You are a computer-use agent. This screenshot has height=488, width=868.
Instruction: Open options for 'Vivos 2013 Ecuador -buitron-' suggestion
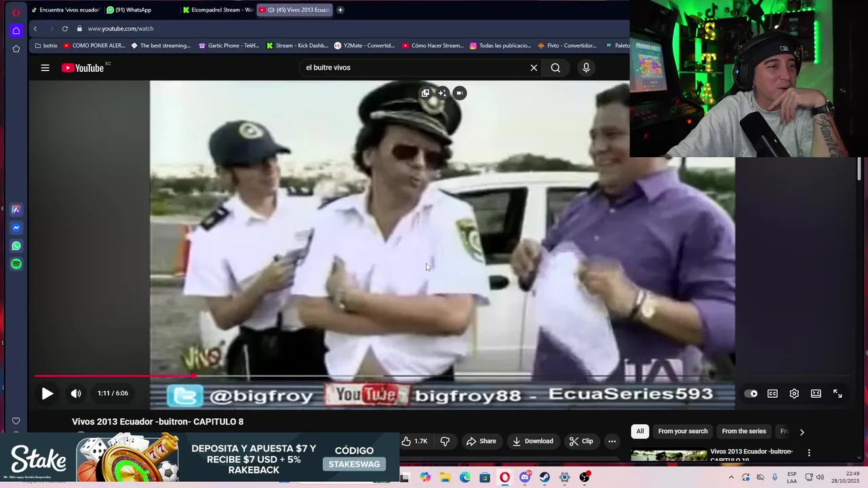[808, 452]
